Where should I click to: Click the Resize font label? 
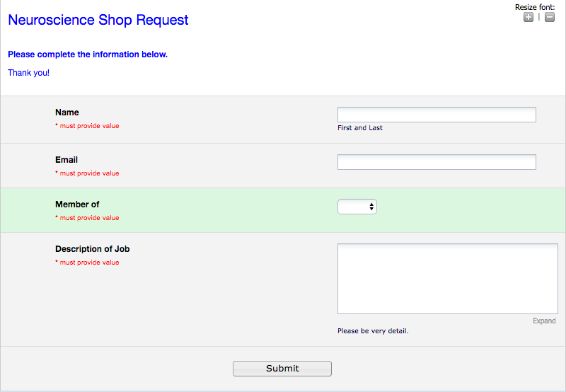pos(535,7)
